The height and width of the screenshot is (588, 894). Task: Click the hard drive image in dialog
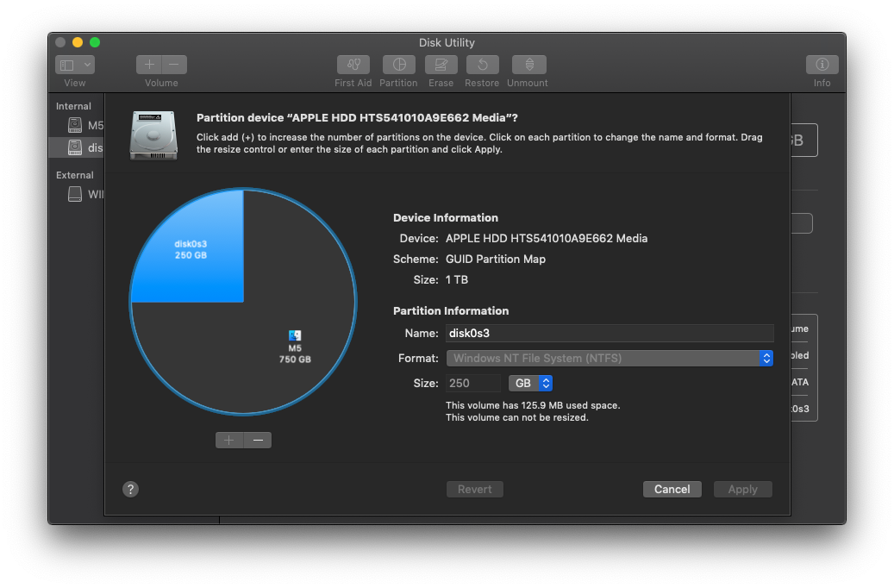click(x=153, y=135)
